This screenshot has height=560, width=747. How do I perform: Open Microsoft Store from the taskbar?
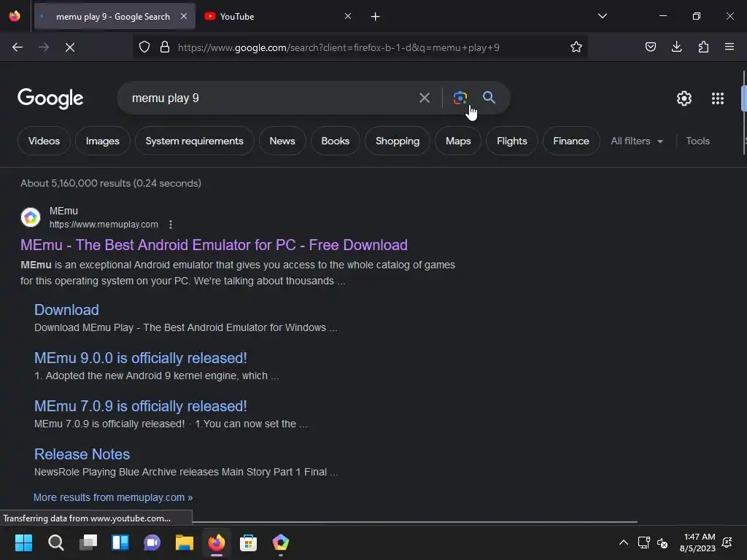(x=248, y=542)
